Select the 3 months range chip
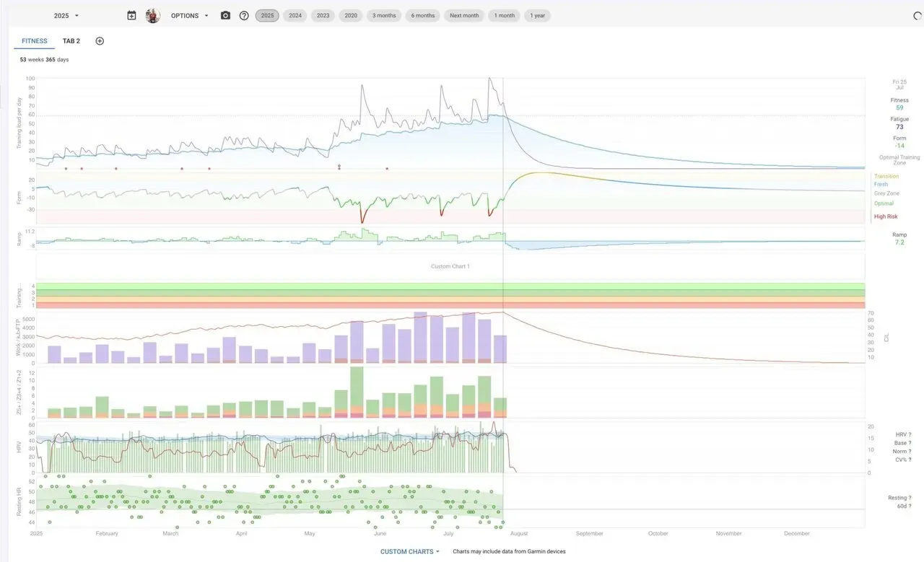This screenshot has height=562, width=924. coord(384,15)
